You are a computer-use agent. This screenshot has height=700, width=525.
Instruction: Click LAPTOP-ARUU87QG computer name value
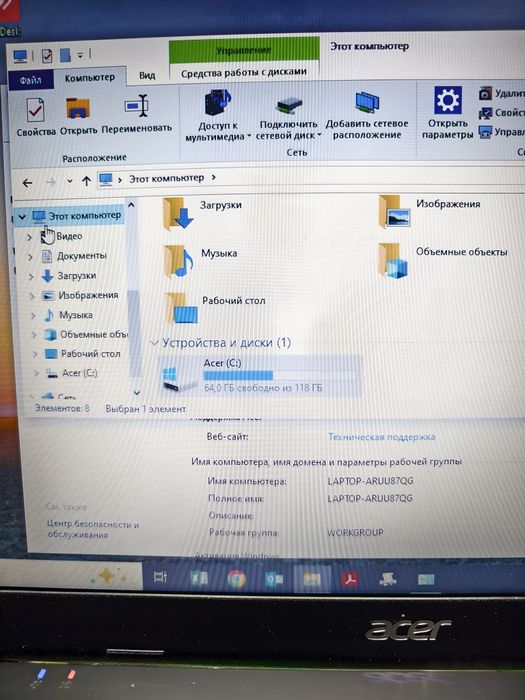click(370, 481)
